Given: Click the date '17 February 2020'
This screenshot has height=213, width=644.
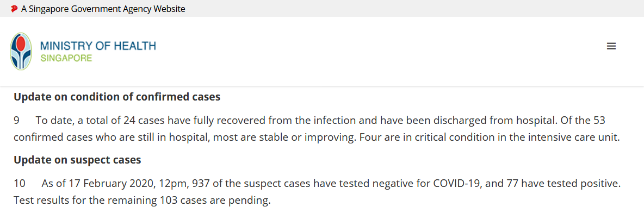Looking at the screenshot, I should (110, 184).
